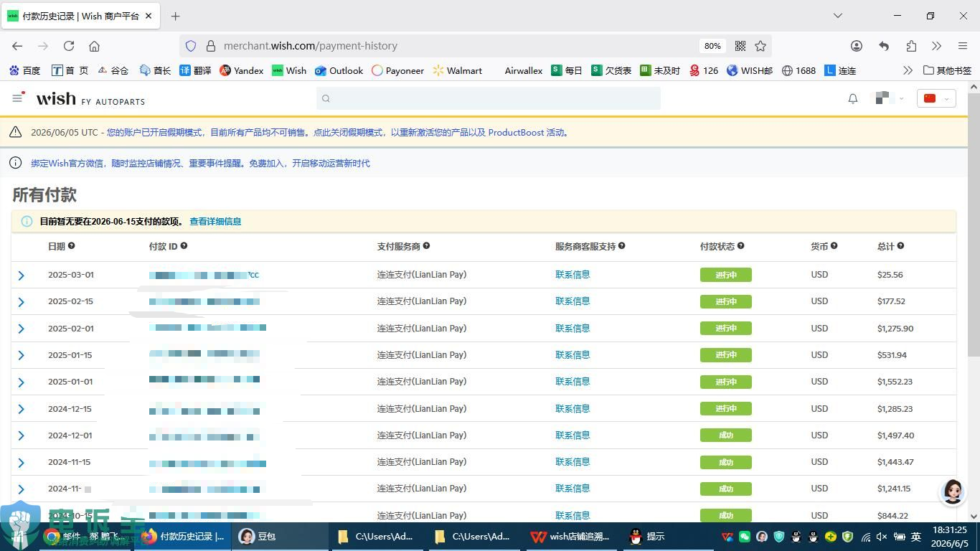
Task: Open the account avatar dropdown
Action: point(890,98)
